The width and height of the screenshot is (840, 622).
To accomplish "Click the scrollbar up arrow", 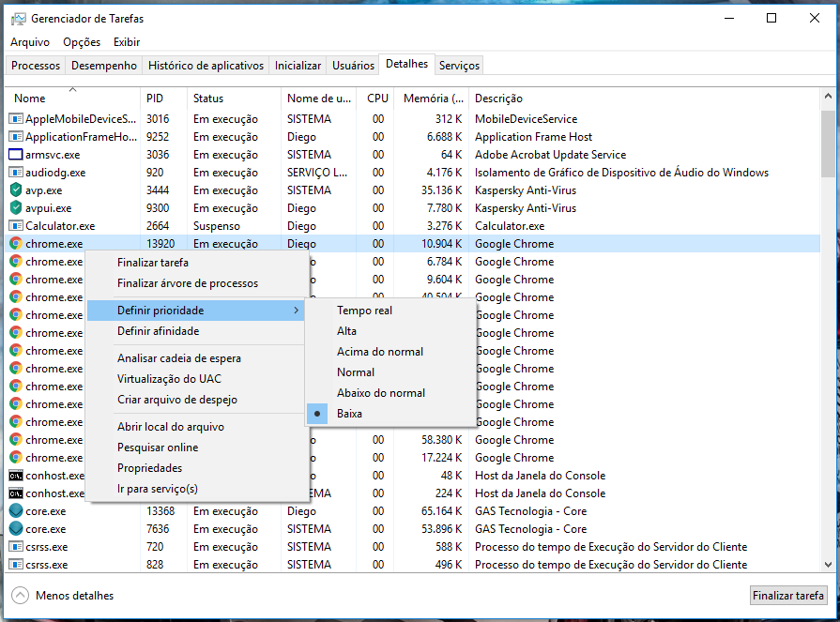I will click(828, 97).
